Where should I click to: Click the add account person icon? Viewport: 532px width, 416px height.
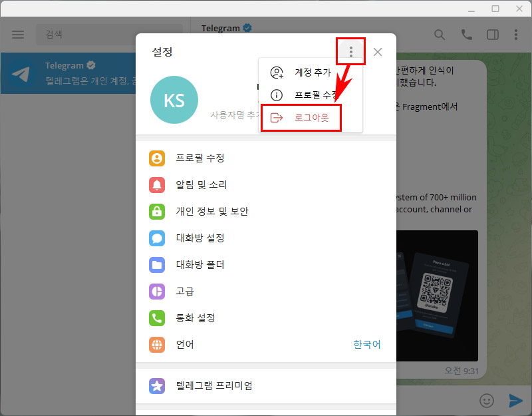277,73
